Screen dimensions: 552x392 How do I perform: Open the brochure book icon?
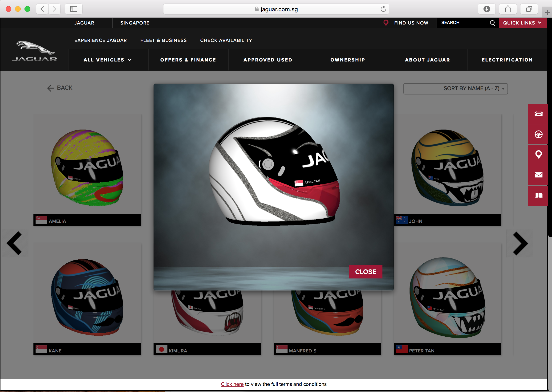pos(538,196)
